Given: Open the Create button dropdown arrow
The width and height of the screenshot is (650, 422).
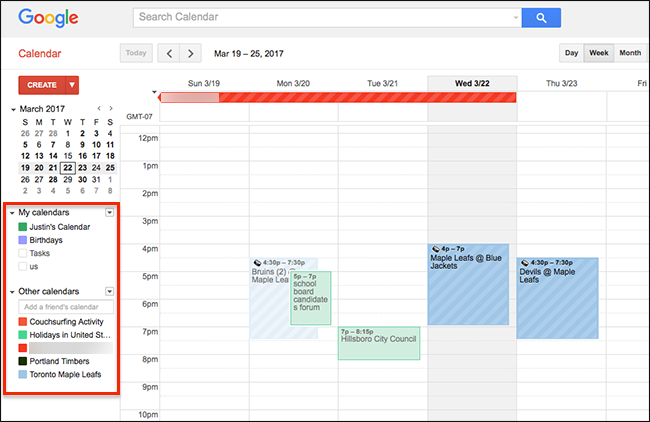Looking at the screenshot, I should pyautogui.click(x=72, y=85).
